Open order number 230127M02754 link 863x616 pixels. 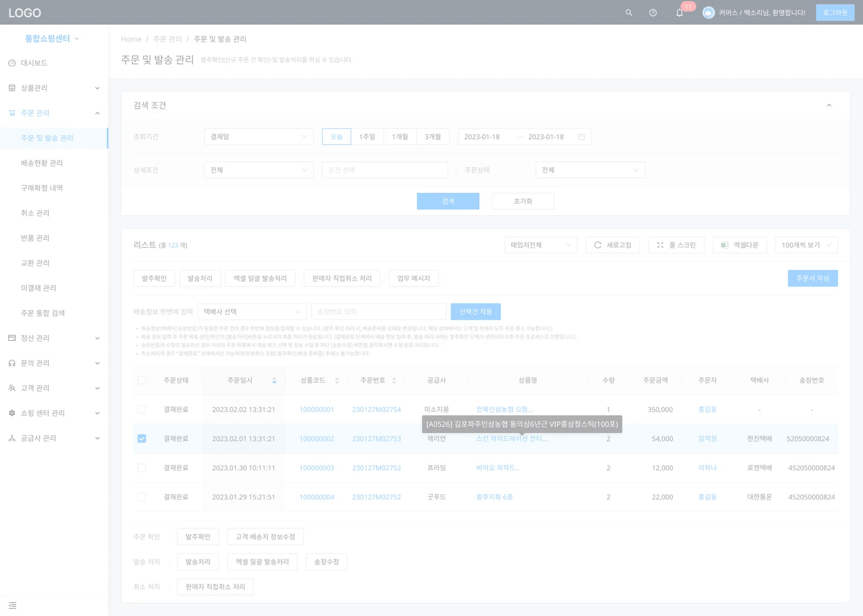[x=377, y=410]
